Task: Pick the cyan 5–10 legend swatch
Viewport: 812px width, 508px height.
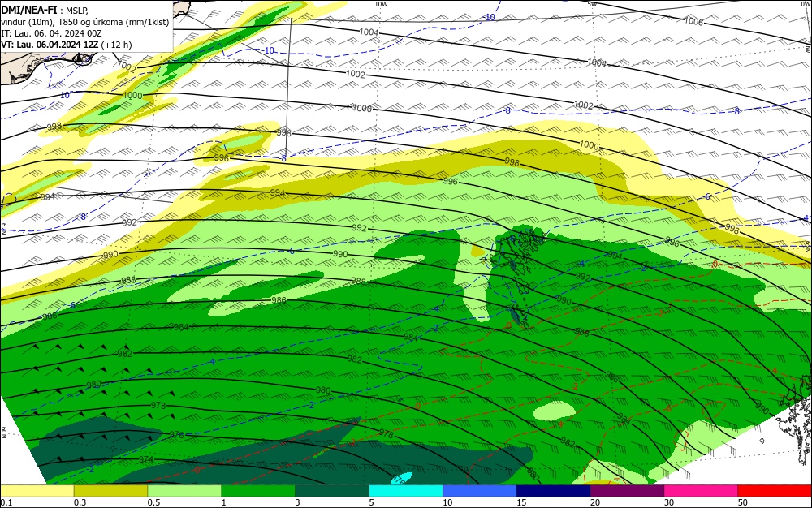Action: click(x=406, y=491)
